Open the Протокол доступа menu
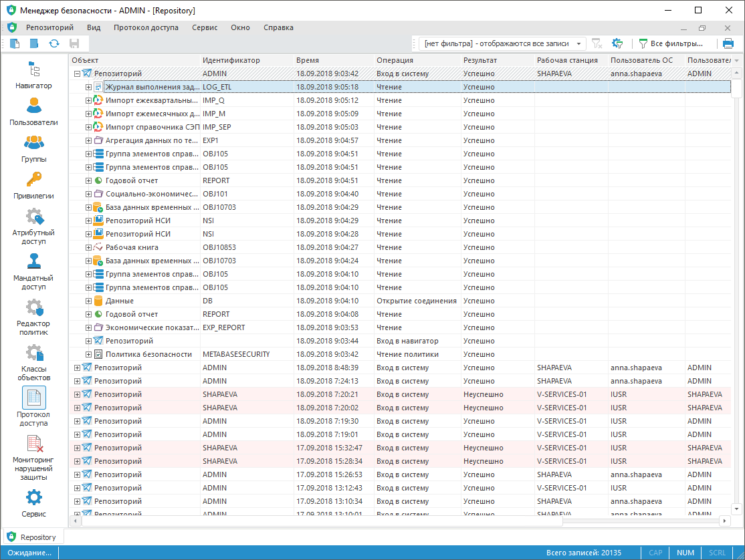Viewport: 745px width, 560px height. [146, 27]
